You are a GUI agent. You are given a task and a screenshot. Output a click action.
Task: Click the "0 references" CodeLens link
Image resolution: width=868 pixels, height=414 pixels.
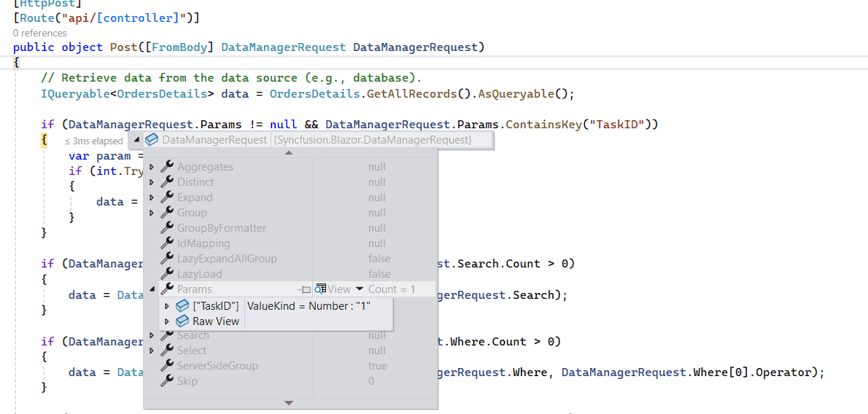pyautogui.click(x=39, y=33)
